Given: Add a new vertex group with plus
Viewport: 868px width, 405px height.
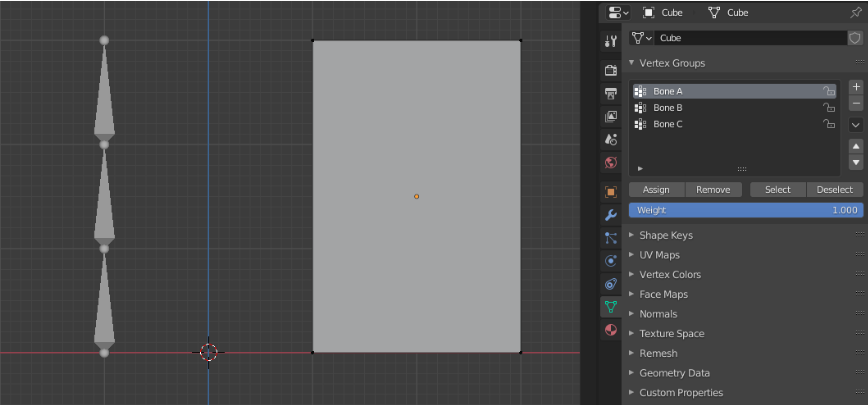Looking at the screenshot, I should 856,87.
